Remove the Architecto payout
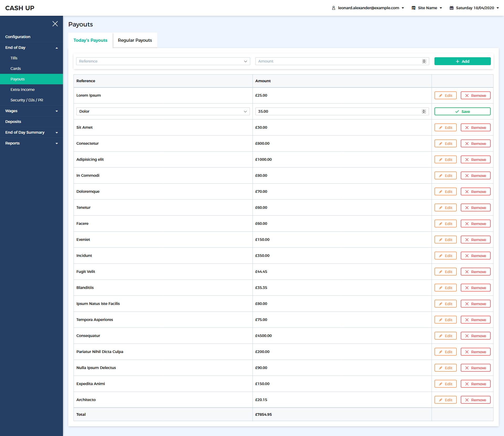The height and width of the screenshot is (436, 504). click(x=475, y=400)
